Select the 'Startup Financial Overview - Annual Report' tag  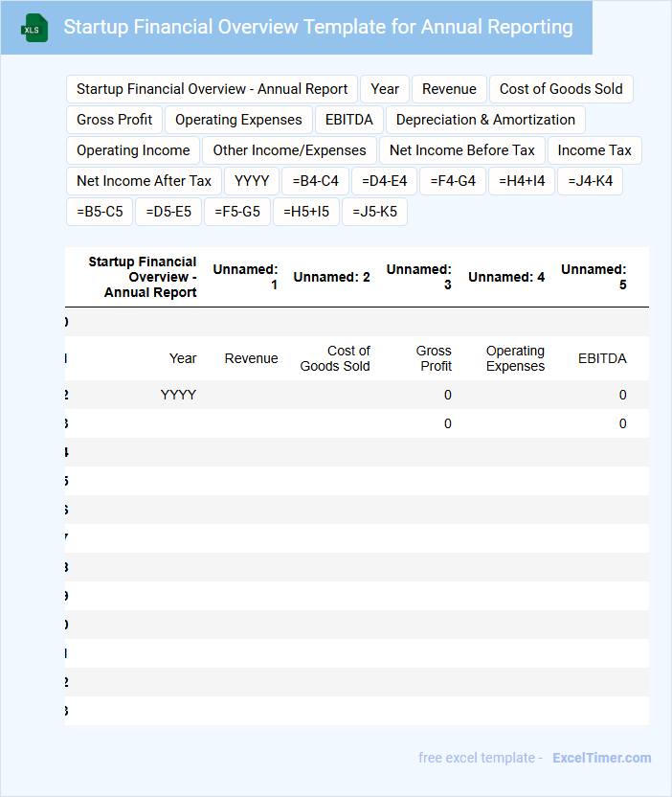(x=212, y=89)
